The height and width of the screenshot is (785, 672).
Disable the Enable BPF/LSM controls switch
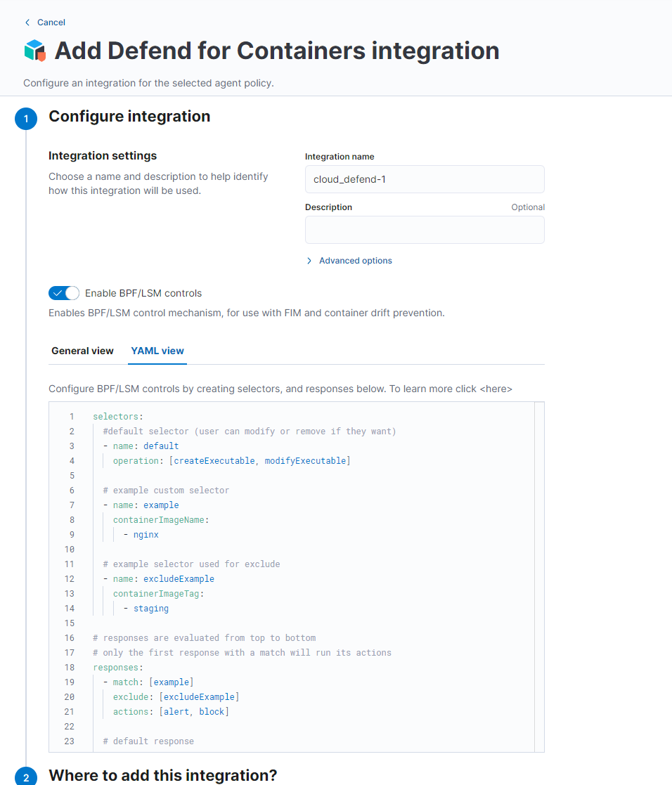click(64, 293)
